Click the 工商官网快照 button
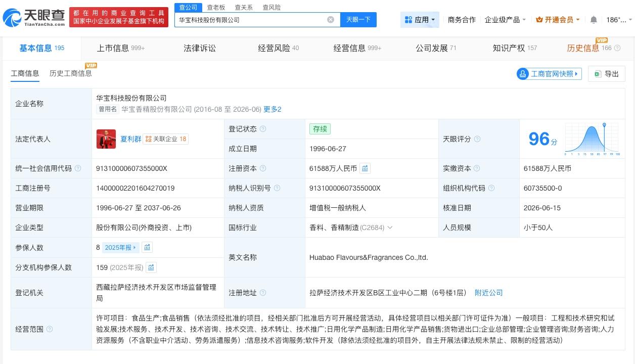Image resolution: width=635 pixels, height=364 pixels. tap(549, 74)
